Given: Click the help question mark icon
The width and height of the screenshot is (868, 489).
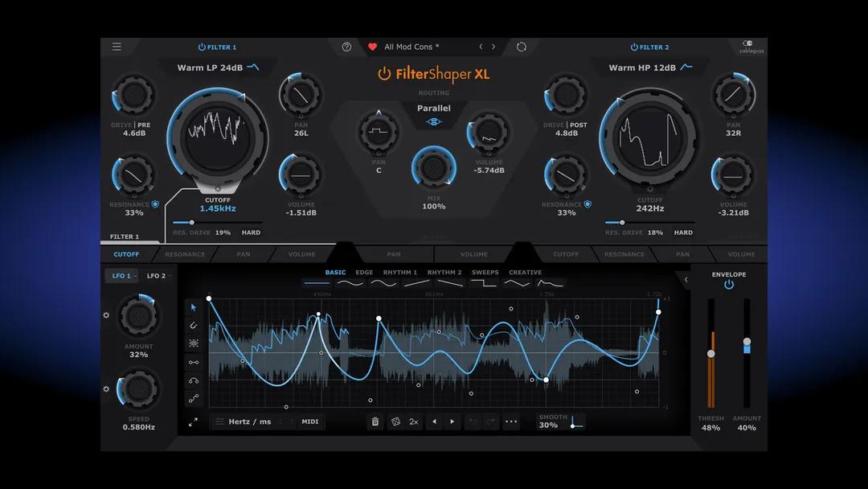Looking at the screenshot, I should pyautogui.click(x=346, y=47).
